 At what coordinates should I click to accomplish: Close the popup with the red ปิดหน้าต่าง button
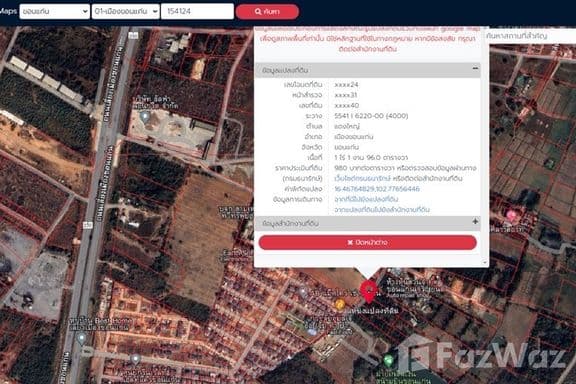(367, 243)
